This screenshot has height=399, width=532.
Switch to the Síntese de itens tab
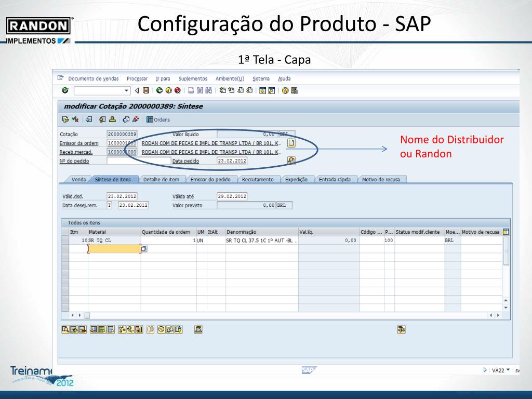[113, 179]
